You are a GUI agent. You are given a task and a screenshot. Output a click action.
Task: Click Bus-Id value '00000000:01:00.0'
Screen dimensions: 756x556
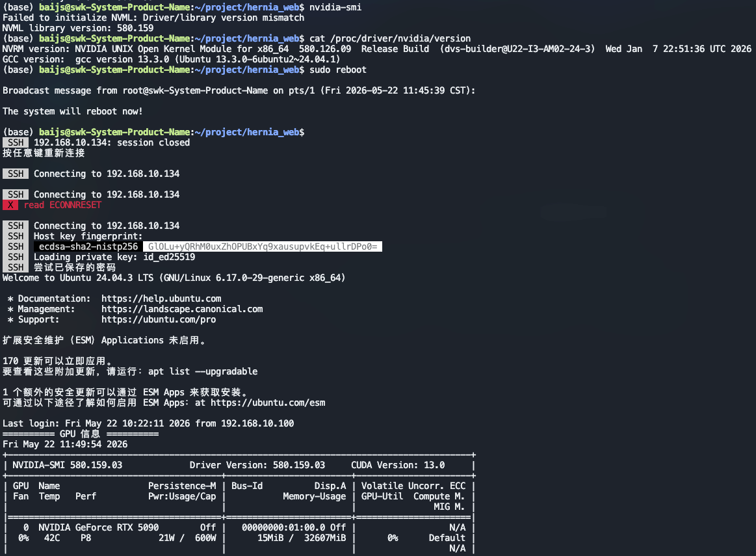(x=283, y=527)
